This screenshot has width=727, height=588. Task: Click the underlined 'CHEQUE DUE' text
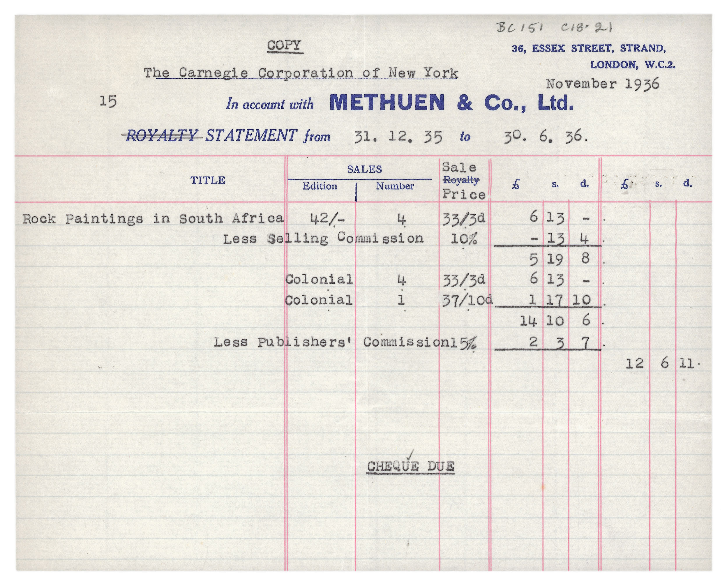(x=411, y=467)
